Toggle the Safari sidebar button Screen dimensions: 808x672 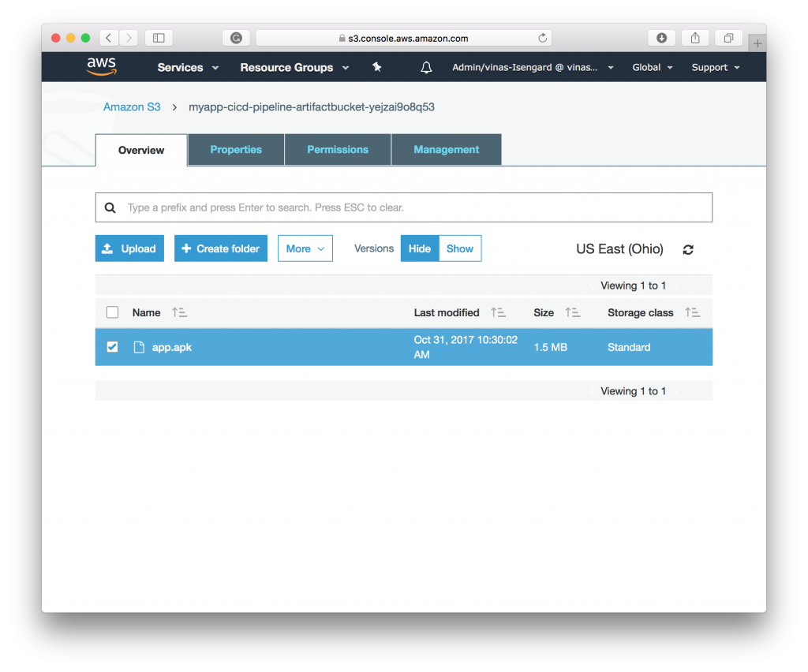click(x=159, y=38)
